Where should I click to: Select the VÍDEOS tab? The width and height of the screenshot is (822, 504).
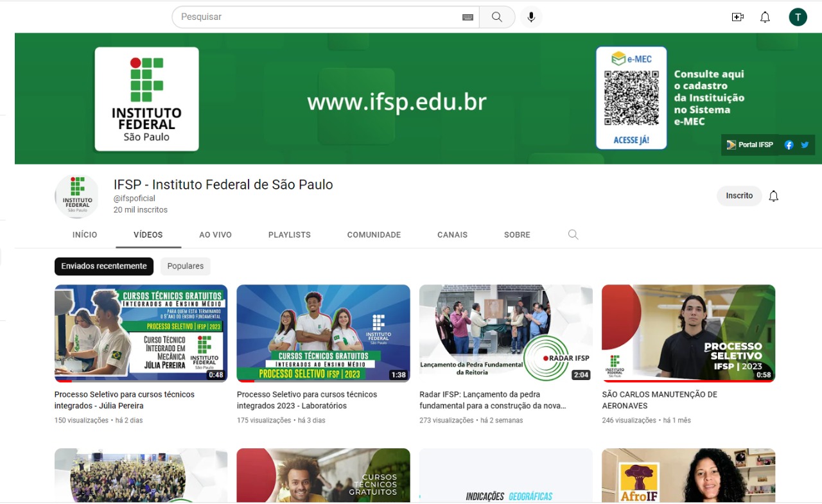[x=148, y=235]
